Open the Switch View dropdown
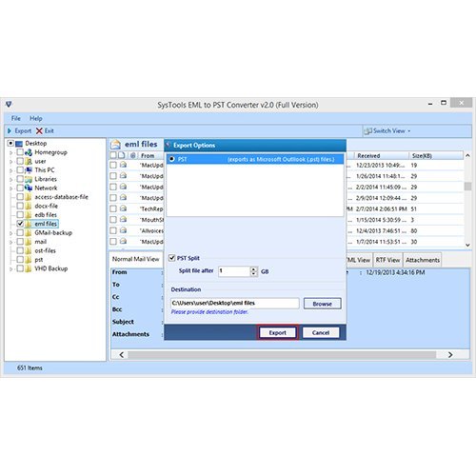The width and height of the screenshot is (476, 476). pyautogui.click(x=409, y=131)
